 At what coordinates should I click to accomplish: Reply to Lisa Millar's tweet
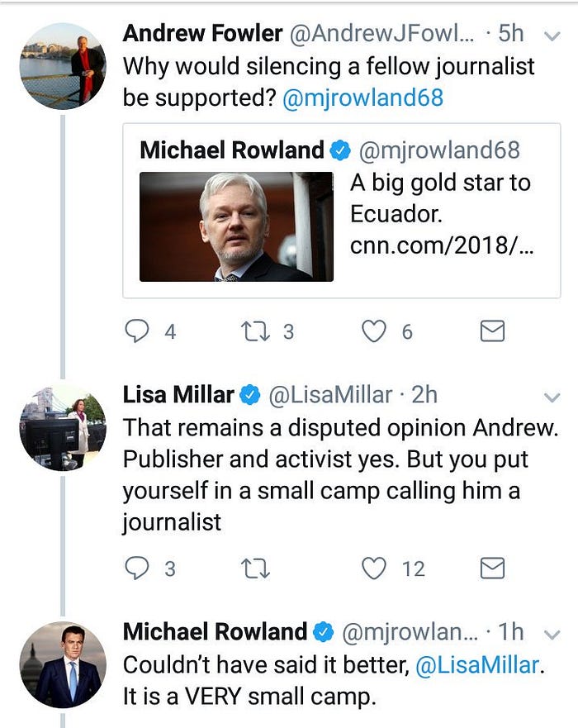coord(137,569)
